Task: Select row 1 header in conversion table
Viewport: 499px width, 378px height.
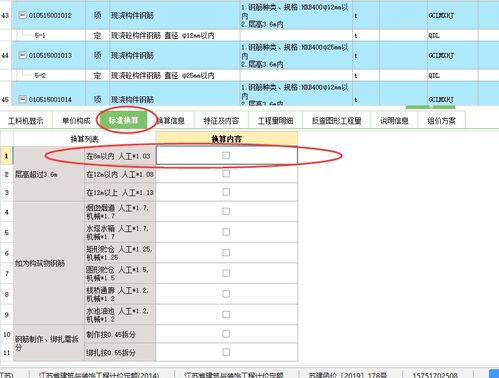Action: [6, 156]
